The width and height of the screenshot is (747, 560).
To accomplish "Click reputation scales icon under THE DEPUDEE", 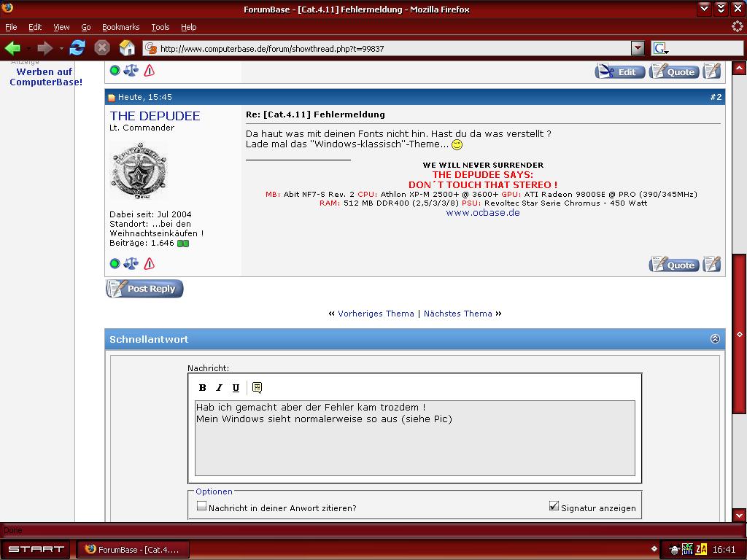I will click(x=131, y=263).
